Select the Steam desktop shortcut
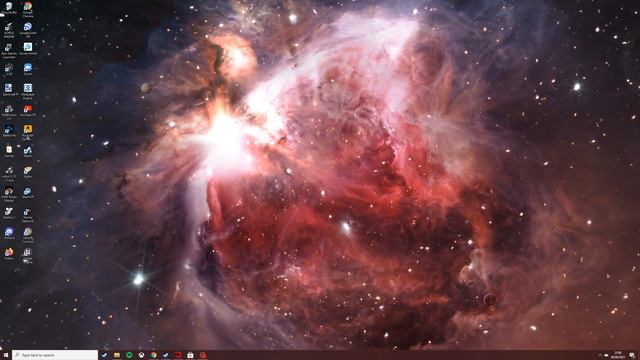The image size is (640, 360). (28, 151)
